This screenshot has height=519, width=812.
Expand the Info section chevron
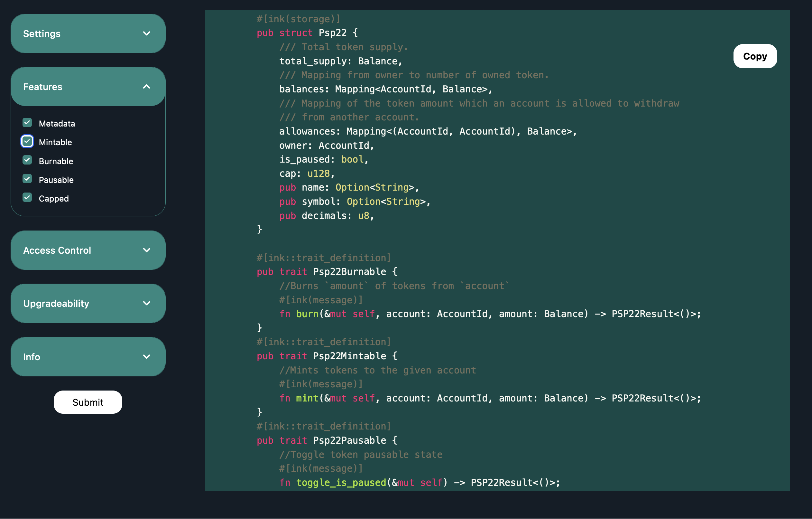tap(146, 356)
